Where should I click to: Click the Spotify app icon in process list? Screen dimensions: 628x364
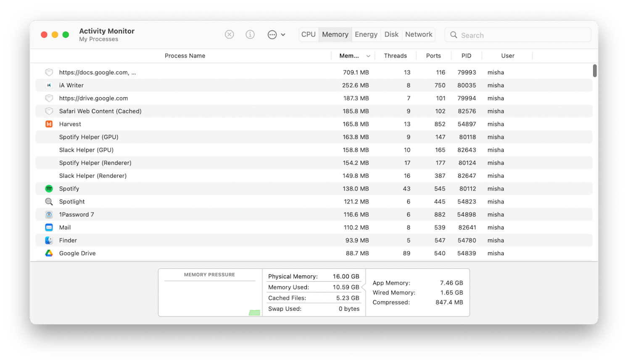coord(49,188)
